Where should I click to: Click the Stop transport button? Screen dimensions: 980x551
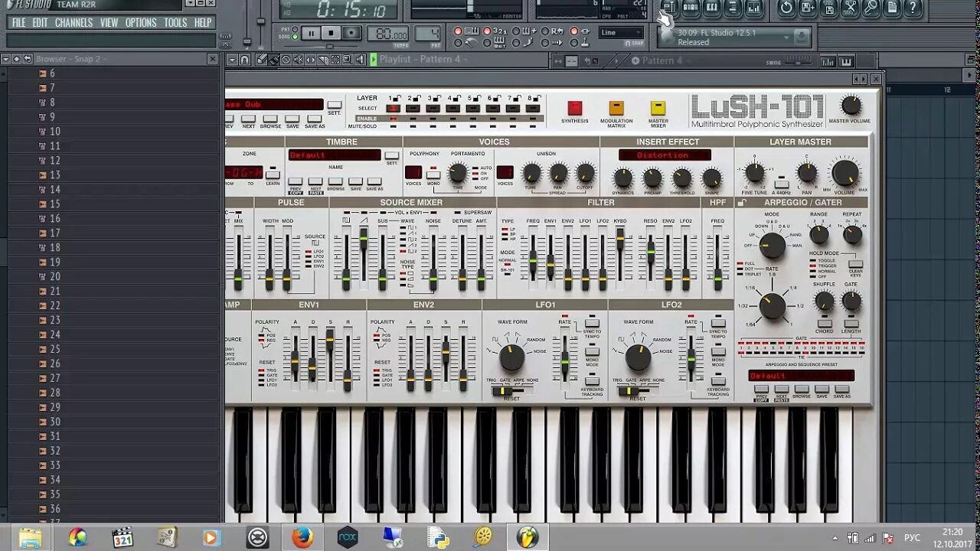point(331,33)
